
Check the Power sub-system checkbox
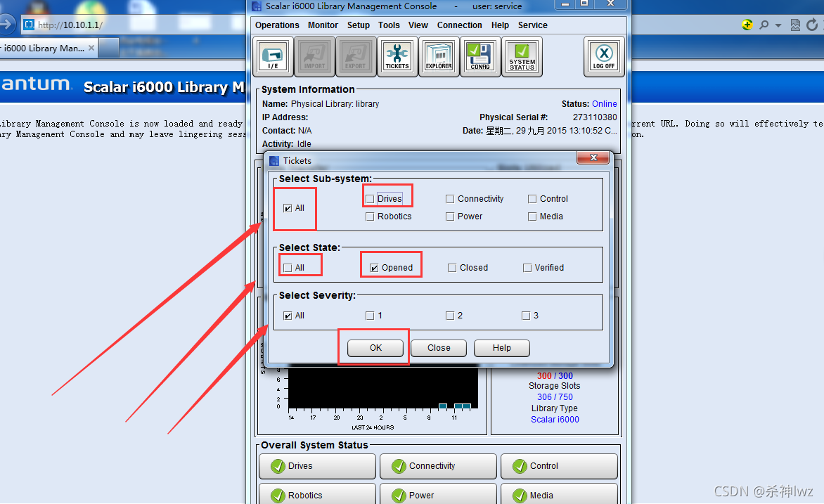450,217
